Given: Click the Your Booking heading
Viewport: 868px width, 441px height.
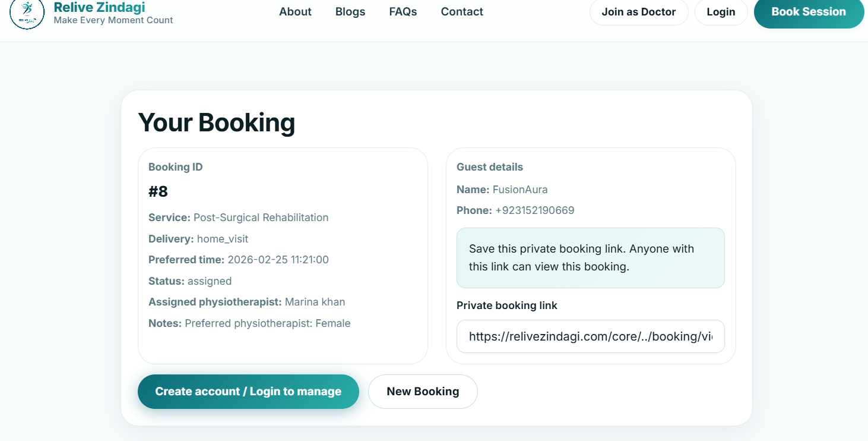Looking at the screenshot, I should click(x=216, y=122).
